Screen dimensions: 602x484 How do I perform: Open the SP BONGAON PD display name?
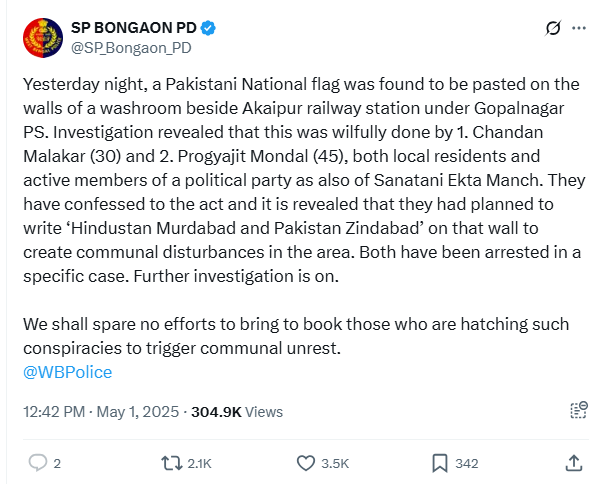(x=134, y=28)
